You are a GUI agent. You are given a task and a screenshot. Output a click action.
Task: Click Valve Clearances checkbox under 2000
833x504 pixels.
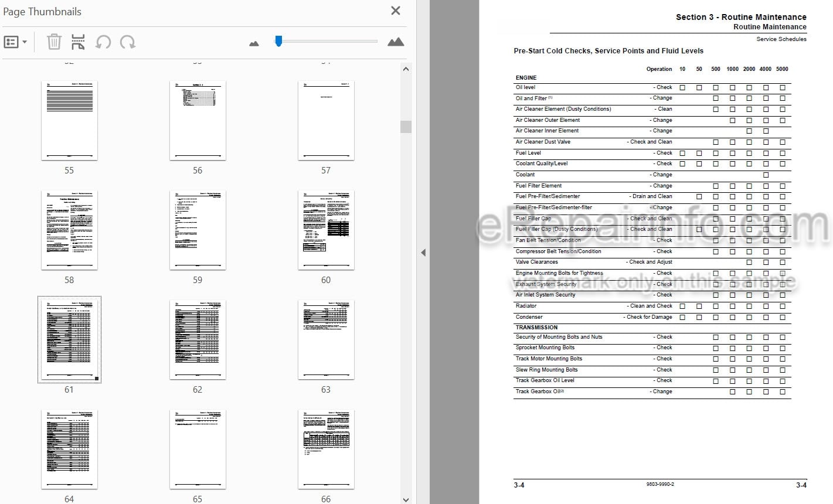tap(749, 263)
